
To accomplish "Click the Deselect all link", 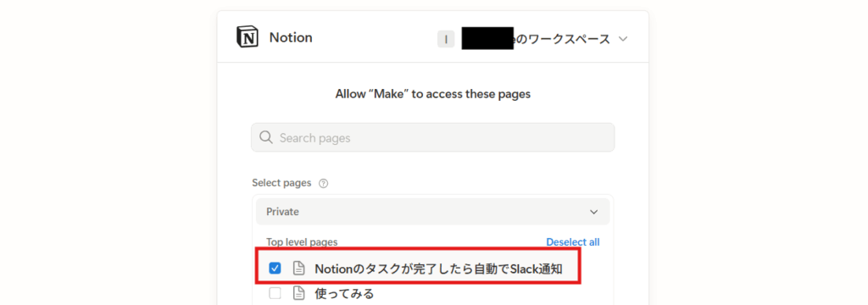I will 573,242.
